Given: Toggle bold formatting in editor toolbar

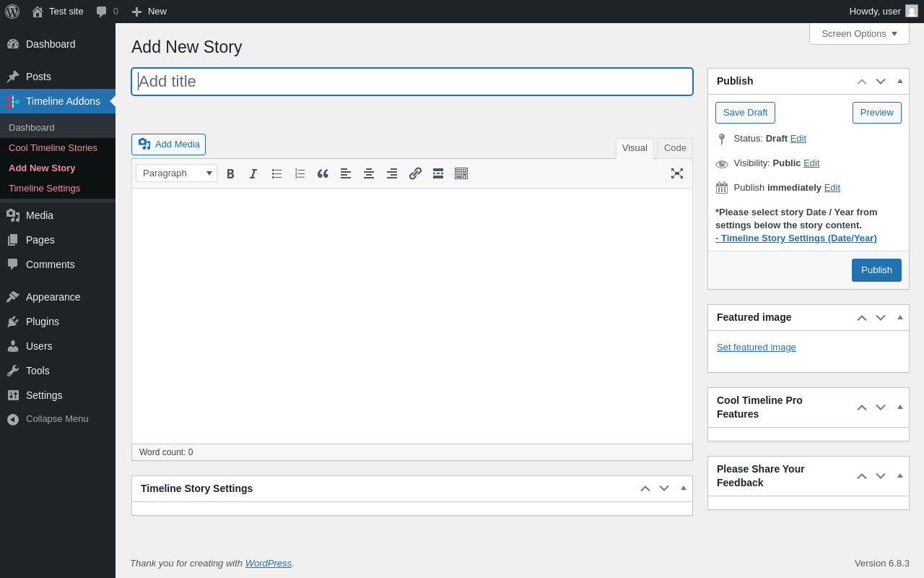Looking at the screenshot, I should click(x=230, y=173).
